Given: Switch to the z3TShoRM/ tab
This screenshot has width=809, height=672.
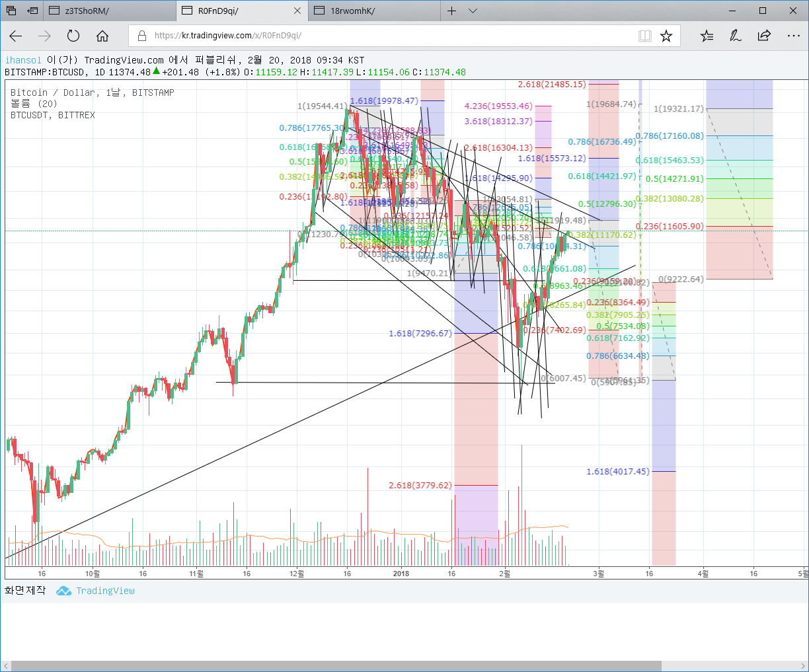Looking at the screenshot, I should (110, 11).
